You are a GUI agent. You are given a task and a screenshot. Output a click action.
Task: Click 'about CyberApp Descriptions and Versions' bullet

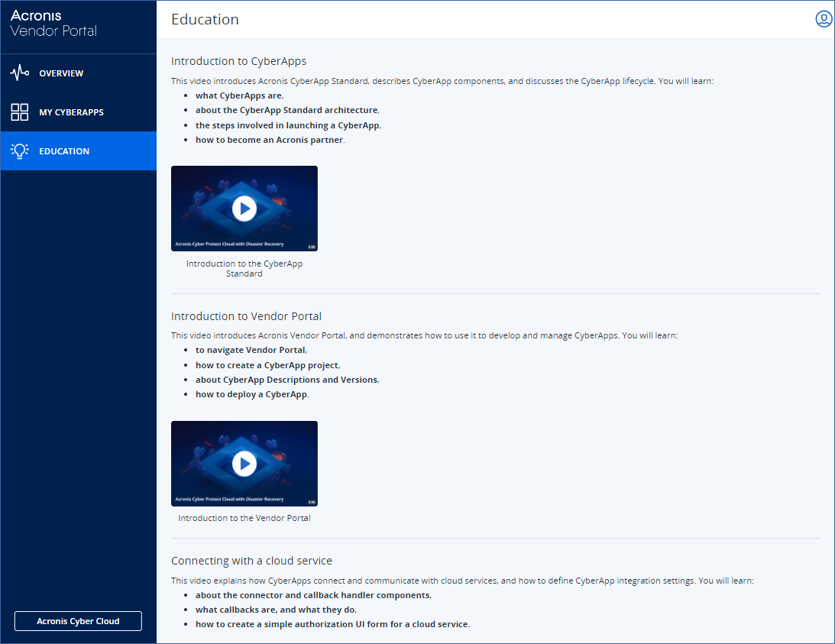[x=287, y=380]
